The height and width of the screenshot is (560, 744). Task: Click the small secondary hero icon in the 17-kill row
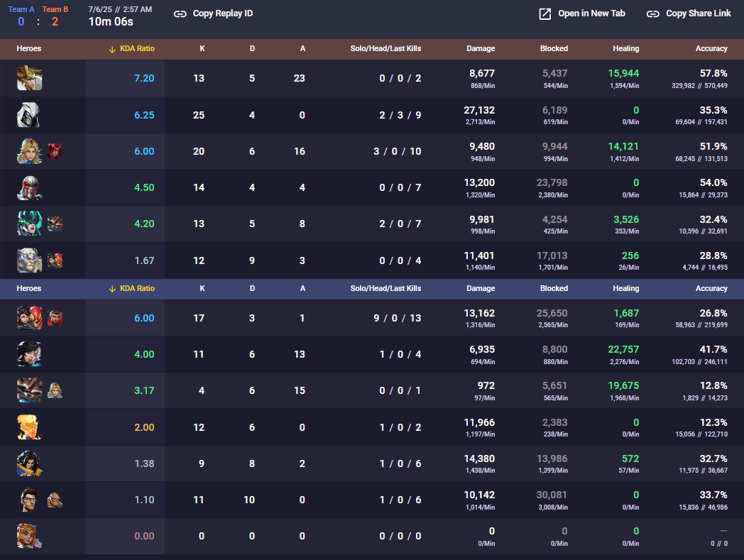55,318
